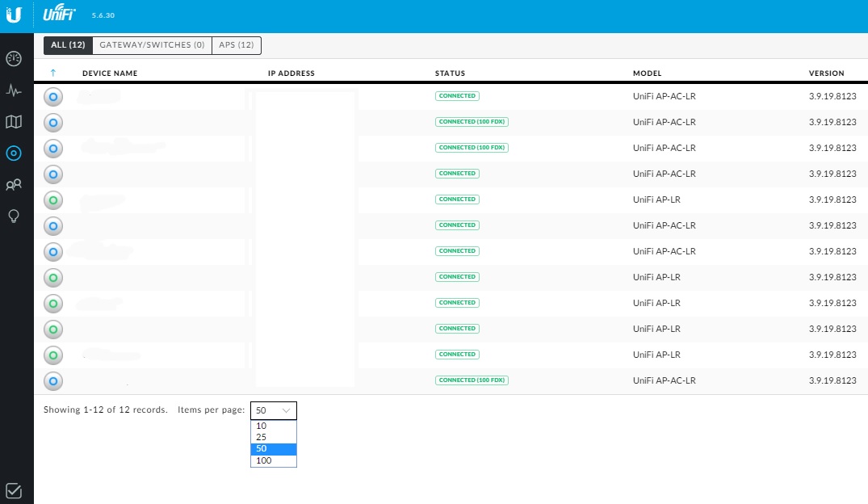The height and width of the screenshot is (504, 868).
Task: Switch to the Gateway/Switches tab
Action: click(x=152, y=45)
